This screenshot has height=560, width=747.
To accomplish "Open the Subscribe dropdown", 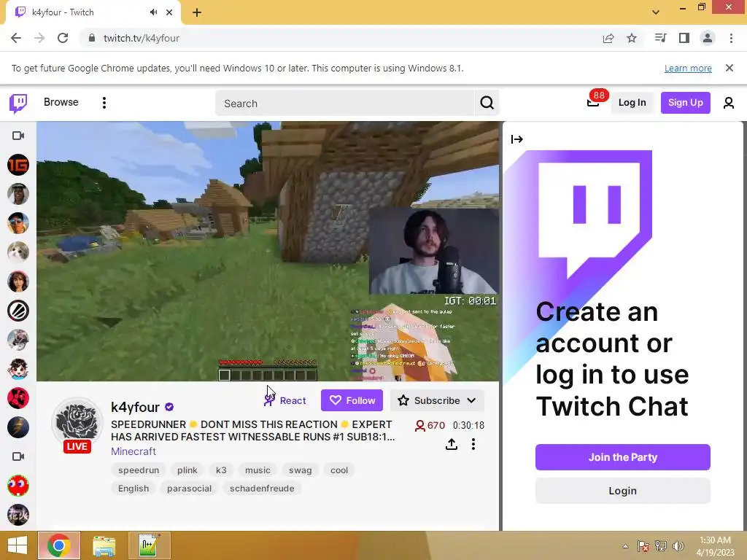I will 437,400.
